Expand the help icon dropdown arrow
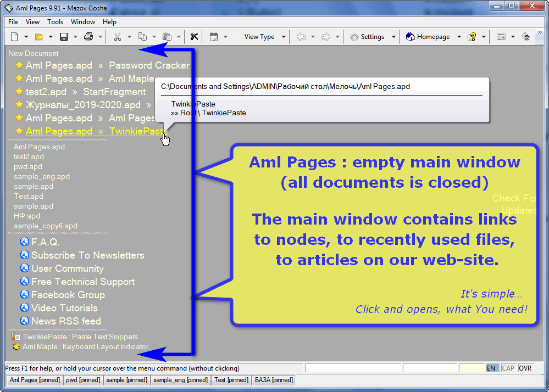 484,37
